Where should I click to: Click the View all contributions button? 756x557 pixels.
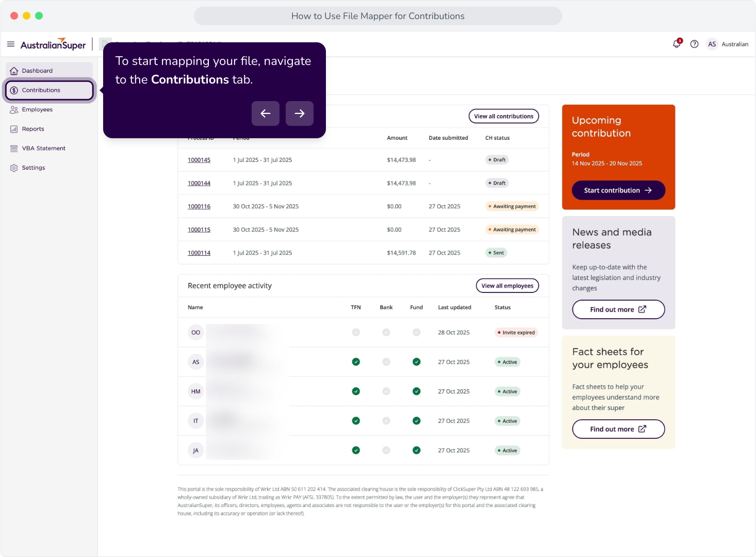click(504, 117)
